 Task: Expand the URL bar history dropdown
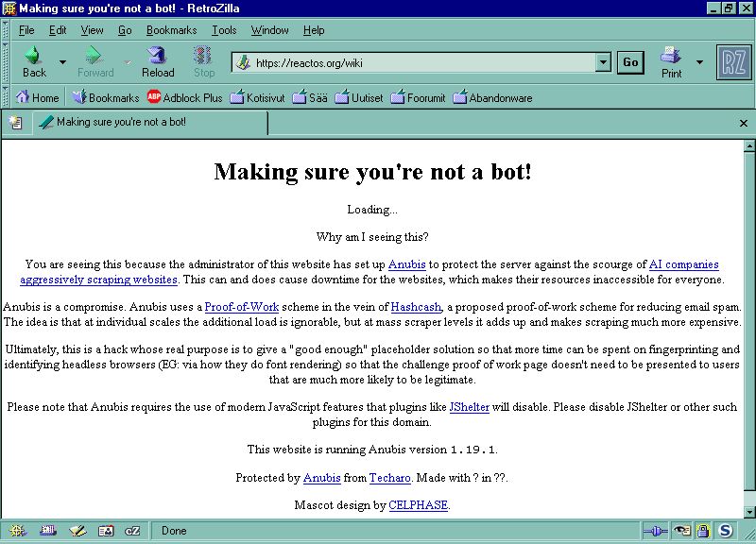pyautogui.click(x=603, y=62)
